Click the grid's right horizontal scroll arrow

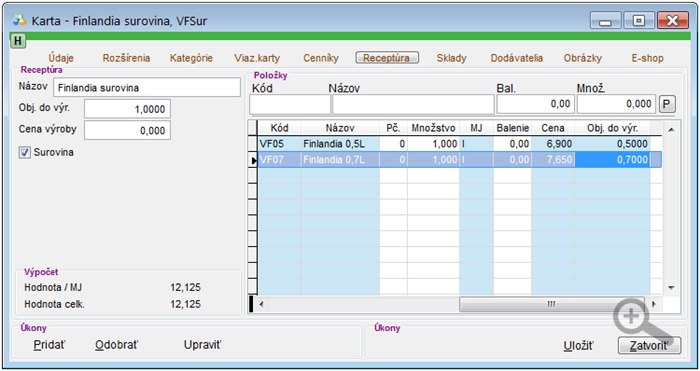click(x=654, y=304)
